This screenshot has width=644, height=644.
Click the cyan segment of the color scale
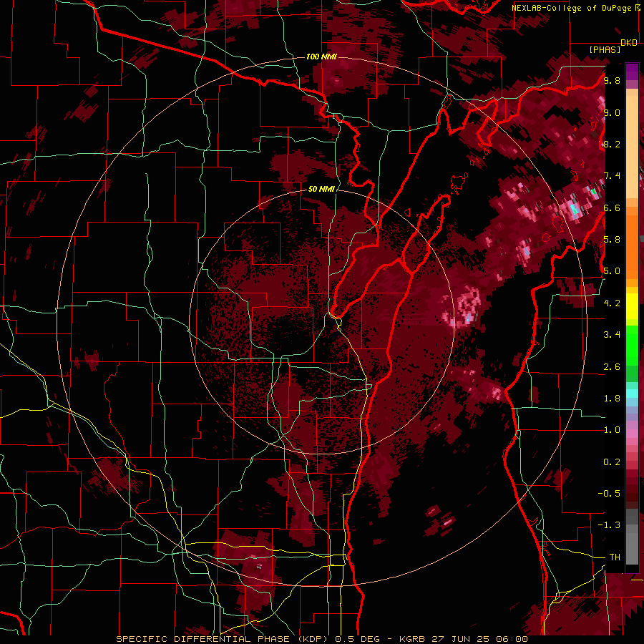pos(632,394)
